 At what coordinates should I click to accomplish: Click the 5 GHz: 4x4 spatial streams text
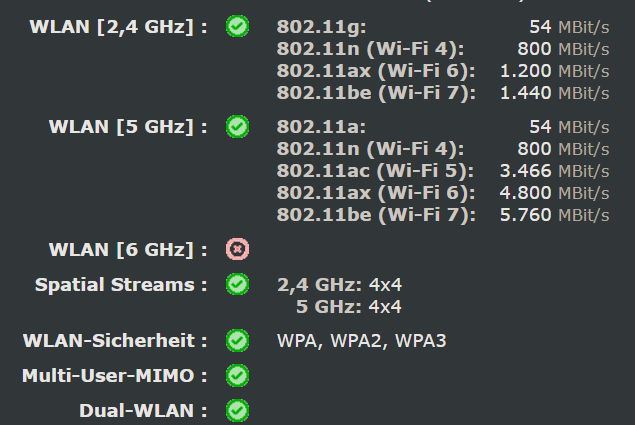point(349,307)
